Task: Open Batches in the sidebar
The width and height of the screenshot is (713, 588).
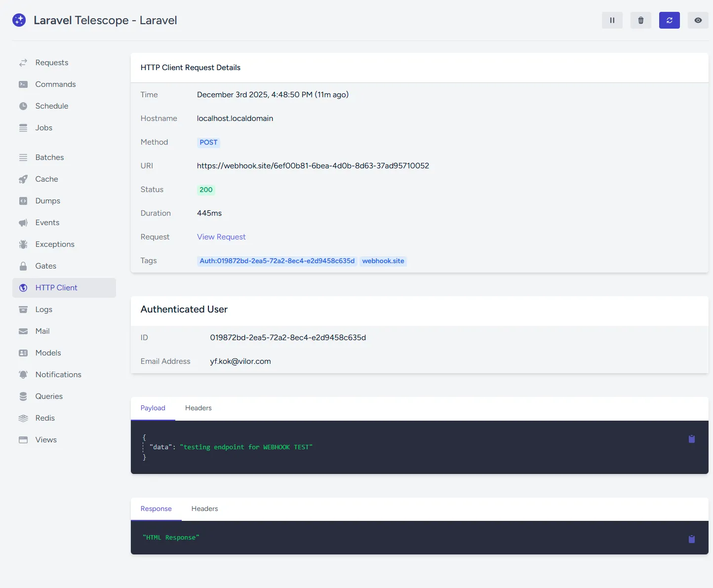Action: (x=64, y=157)
